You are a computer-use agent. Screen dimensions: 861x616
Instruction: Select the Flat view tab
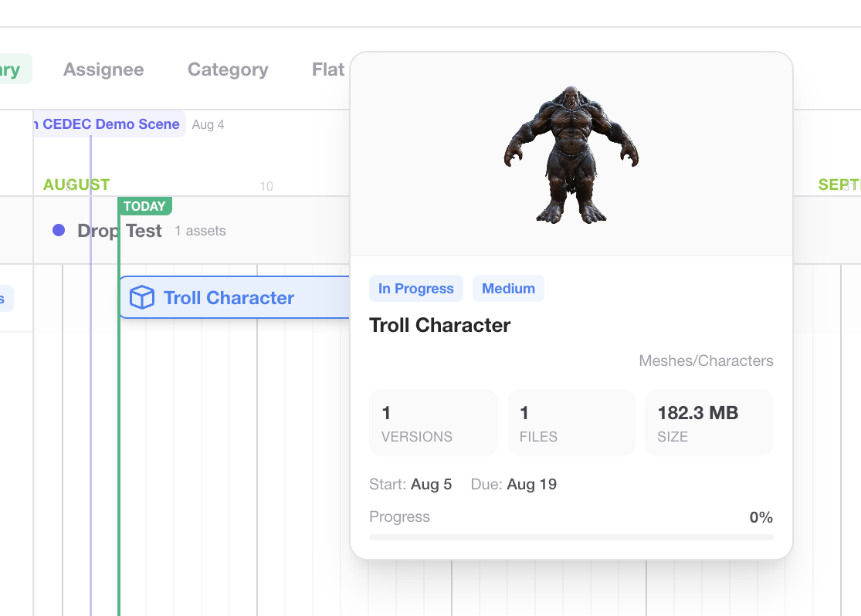coord(328,69)
